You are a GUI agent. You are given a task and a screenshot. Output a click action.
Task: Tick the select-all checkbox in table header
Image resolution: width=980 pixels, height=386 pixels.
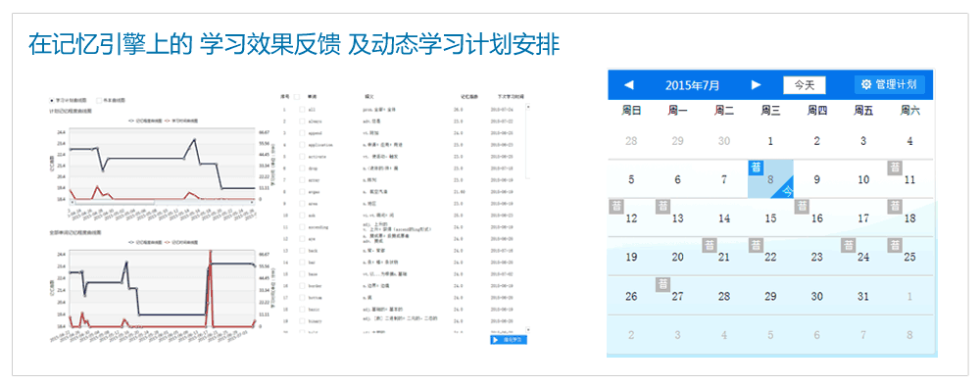click(297, 97)
